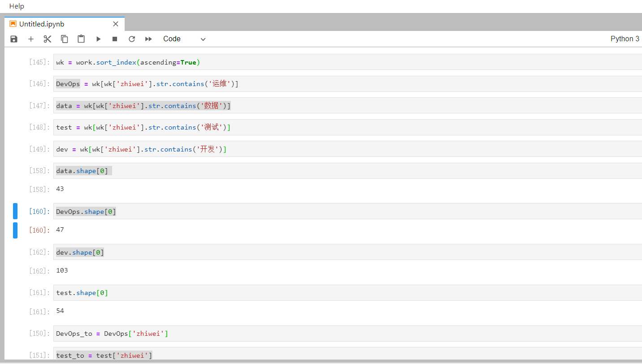Select the data.shape[0] cell
This screenshot has width=642, height=364.
[347, 171]
